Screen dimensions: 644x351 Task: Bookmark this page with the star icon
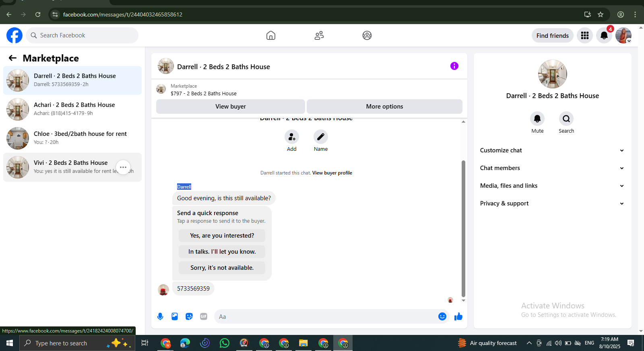point(601,14)
